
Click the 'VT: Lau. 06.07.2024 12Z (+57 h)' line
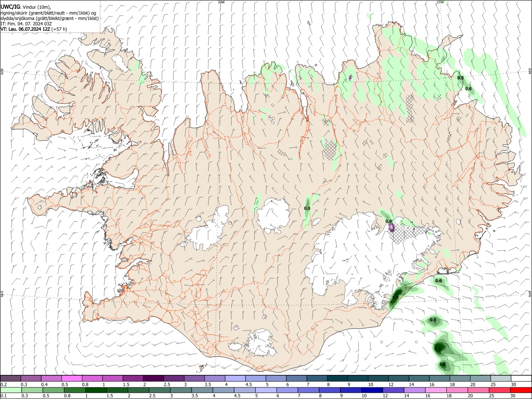34,29
